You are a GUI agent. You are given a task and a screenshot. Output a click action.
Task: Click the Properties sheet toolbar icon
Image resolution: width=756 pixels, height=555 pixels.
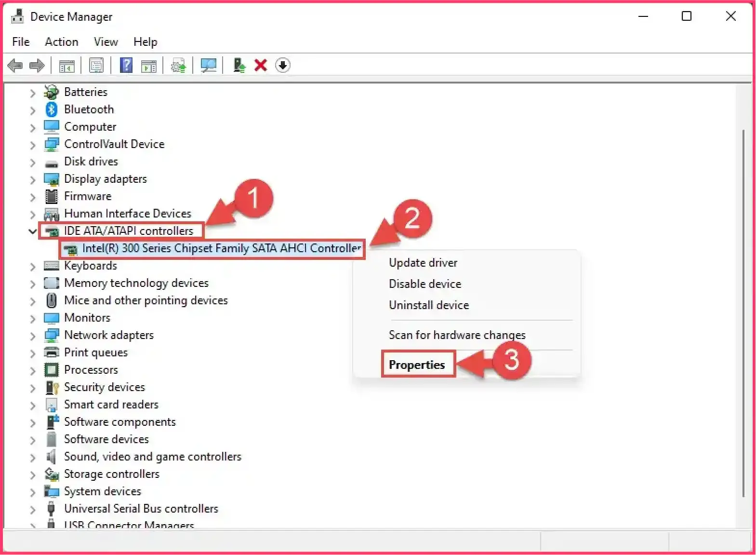click(x=96, y=66)
